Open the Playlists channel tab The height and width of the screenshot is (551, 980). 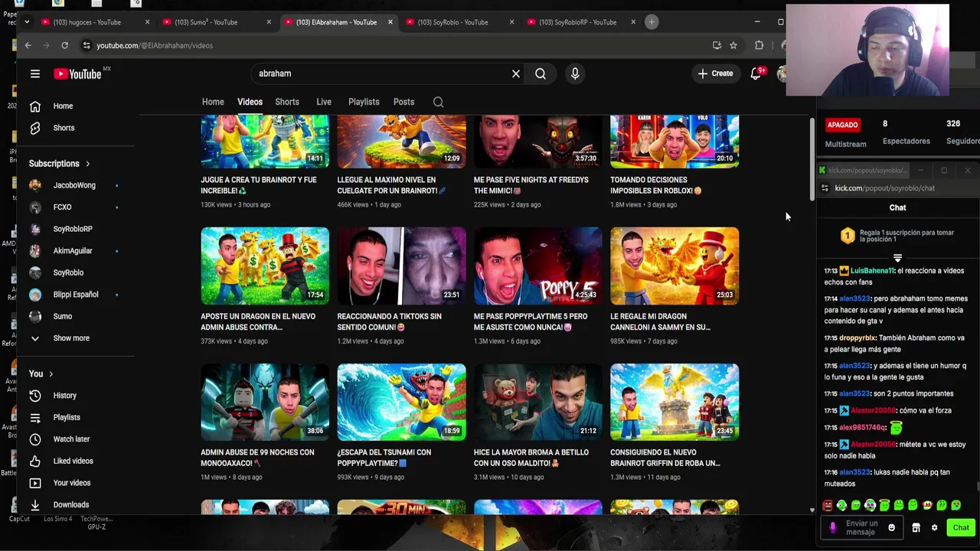[364, 102]
